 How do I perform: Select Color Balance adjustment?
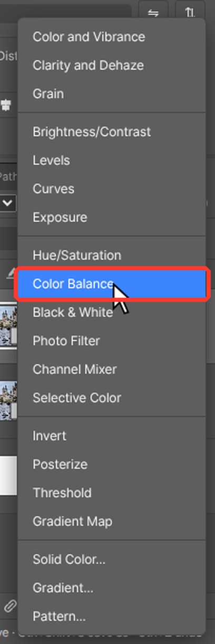(112, 284)
